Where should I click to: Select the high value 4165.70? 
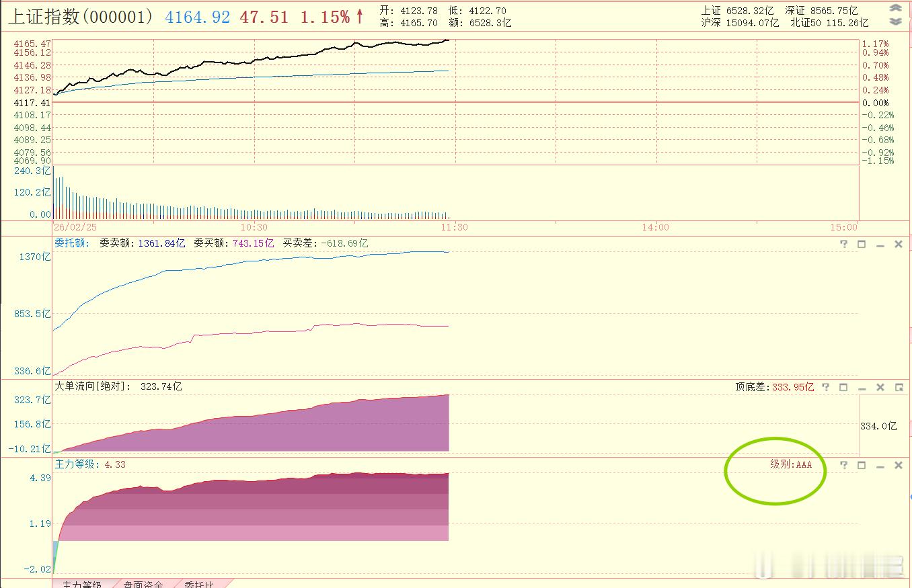(418, 23)
